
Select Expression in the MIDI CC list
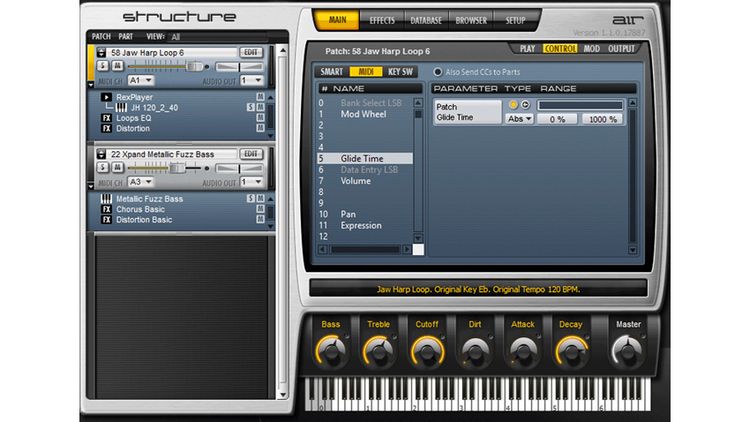tap(361, 225)
